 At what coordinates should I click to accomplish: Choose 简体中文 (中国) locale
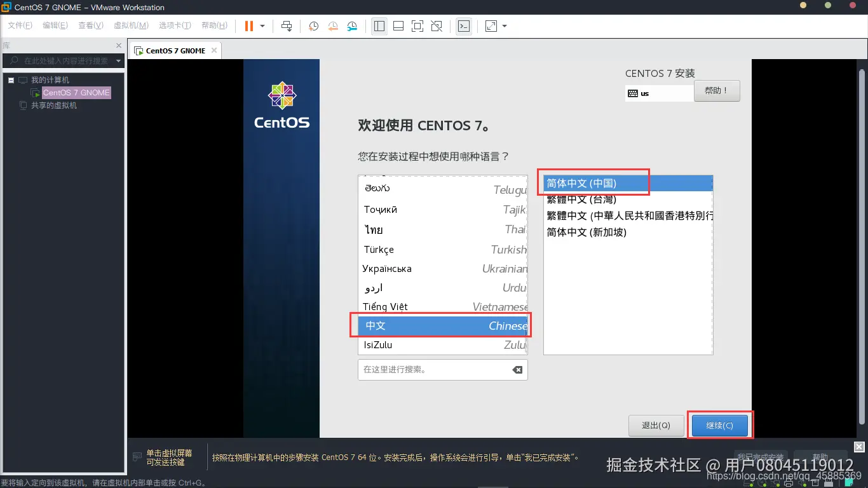[x=628, y=183]
